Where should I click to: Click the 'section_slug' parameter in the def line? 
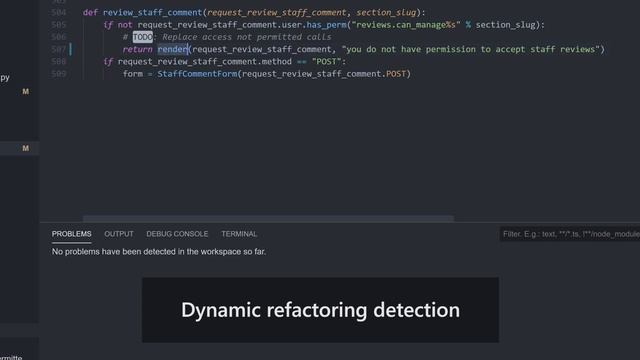(x=386, y=12)
